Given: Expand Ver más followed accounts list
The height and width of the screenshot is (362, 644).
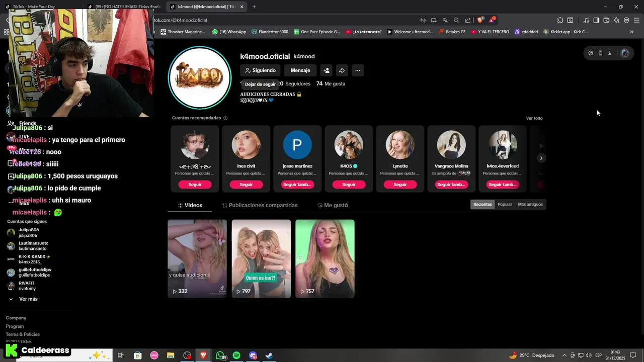Looking at the screenshot, I should pyautogui.click(x=28, y=299).
